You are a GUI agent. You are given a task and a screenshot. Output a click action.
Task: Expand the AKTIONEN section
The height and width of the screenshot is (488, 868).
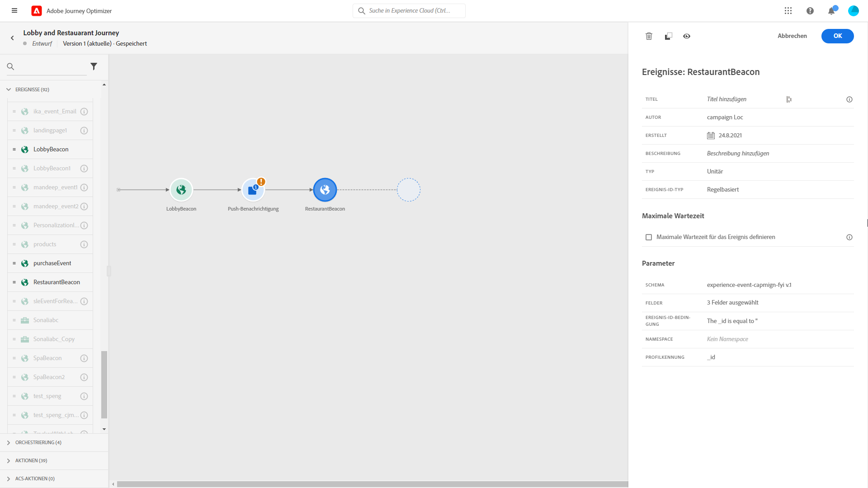click(9, 461)
